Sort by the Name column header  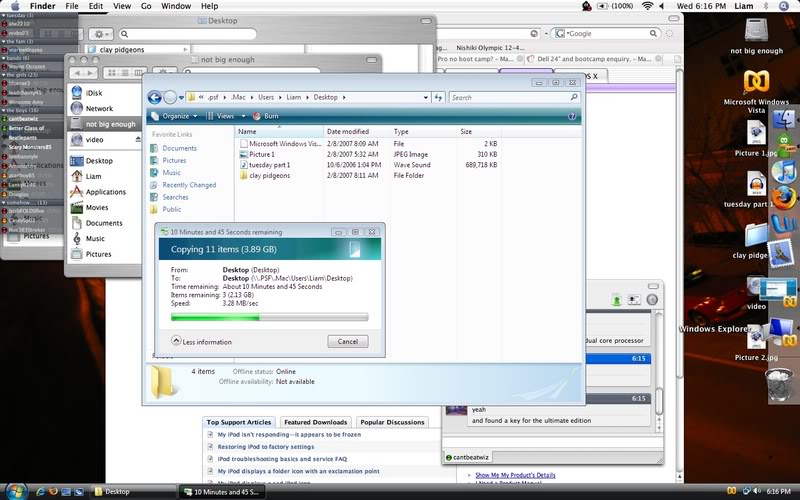pos(279,132)
